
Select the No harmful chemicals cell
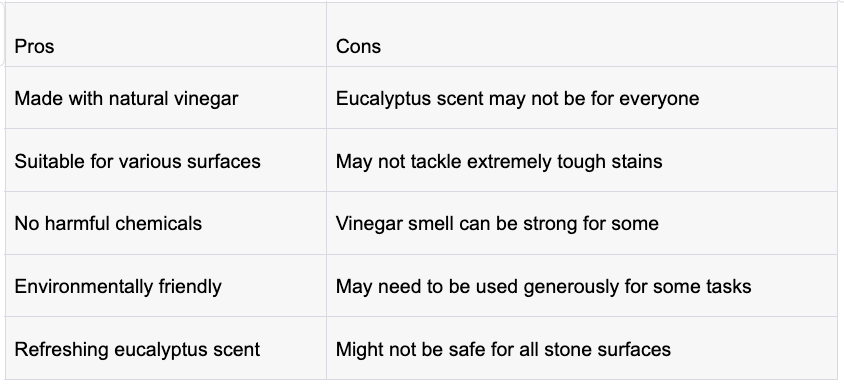coord(166,223)
